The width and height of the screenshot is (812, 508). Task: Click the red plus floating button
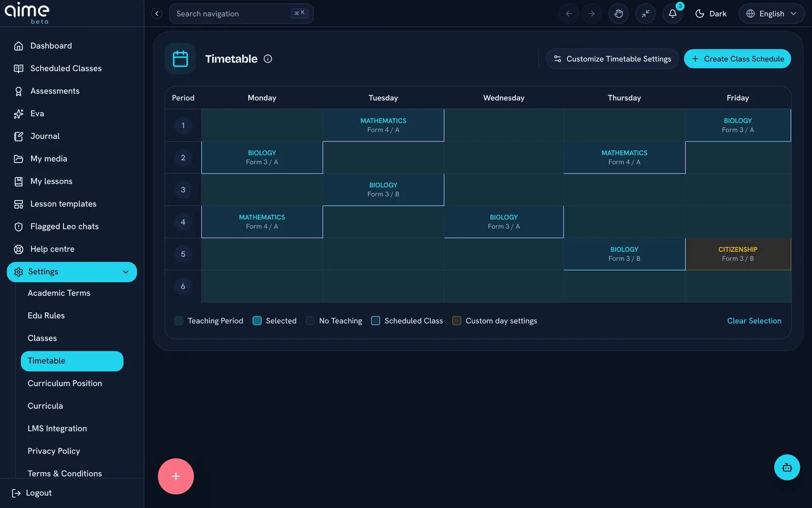pyautogui.click(x=176, y=477)
